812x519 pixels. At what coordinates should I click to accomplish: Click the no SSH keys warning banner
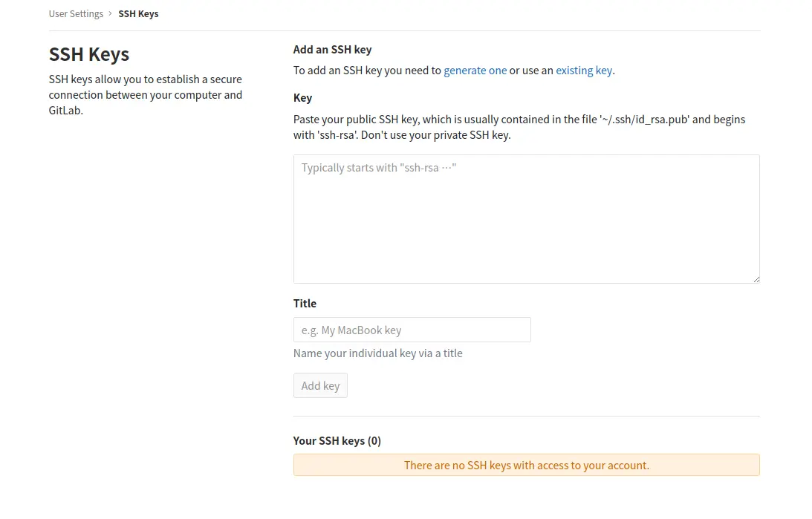pyautogui.click(x=526, y=465)
